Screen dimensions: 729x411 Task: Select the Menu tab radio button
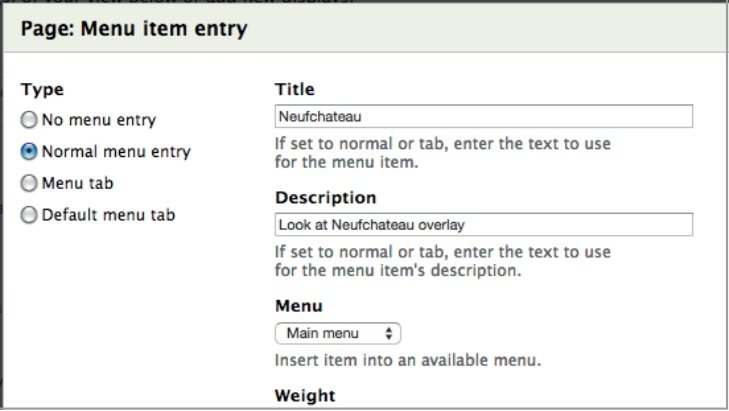point(29,183)
